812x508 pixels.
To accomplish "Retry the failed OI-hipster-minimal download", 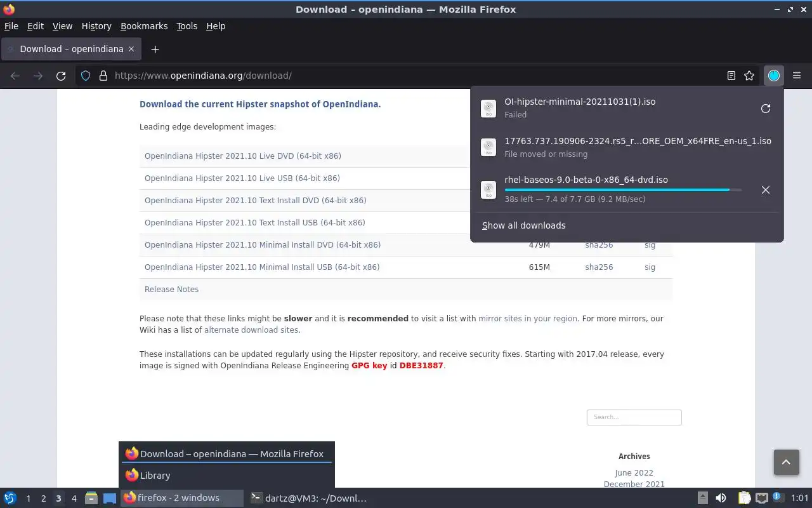I will click(x=766, y=109).
